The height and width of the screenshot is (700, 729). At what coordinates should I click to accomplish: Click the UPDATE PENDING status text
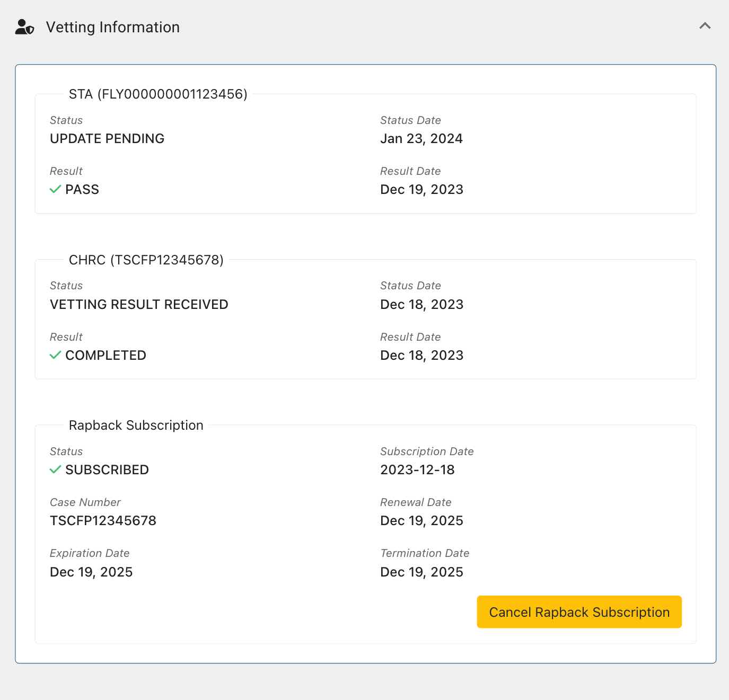click(107, 139)
